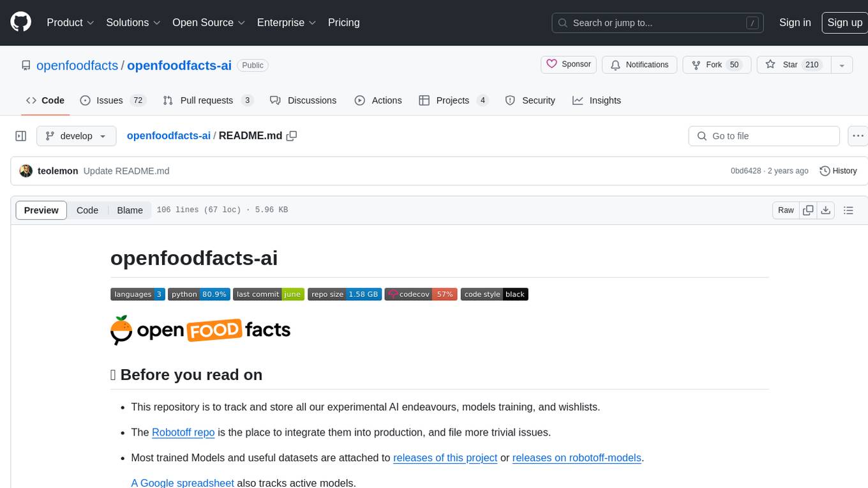
Task: Switch to the Pull requests tab
Action: click(x=208, y=100)
